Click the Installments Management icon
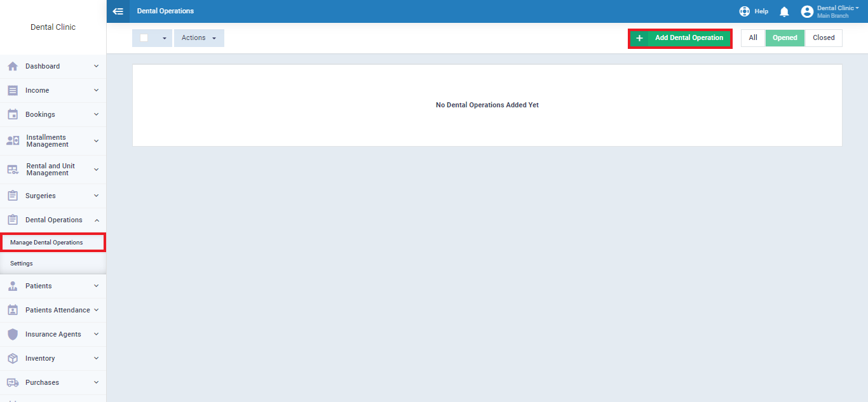Viewport: 868px width, 402px height. click(x=13, y=141)
